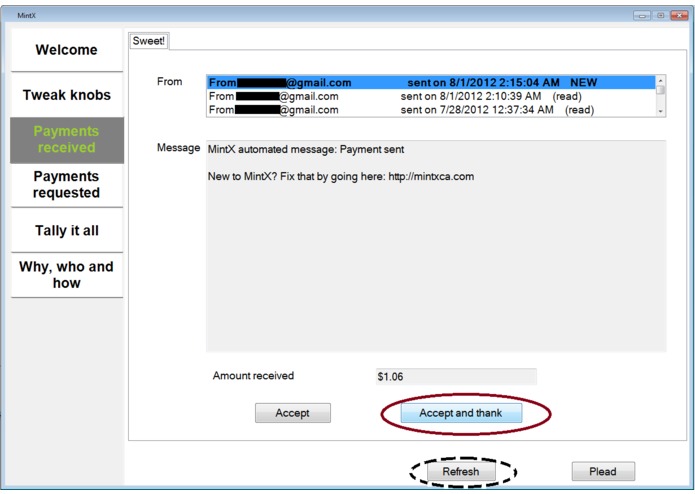This screenshot has width=695, height=494.
Task: Minimize the MintX window
Action: pyautogui.click(x=642, y=16)
